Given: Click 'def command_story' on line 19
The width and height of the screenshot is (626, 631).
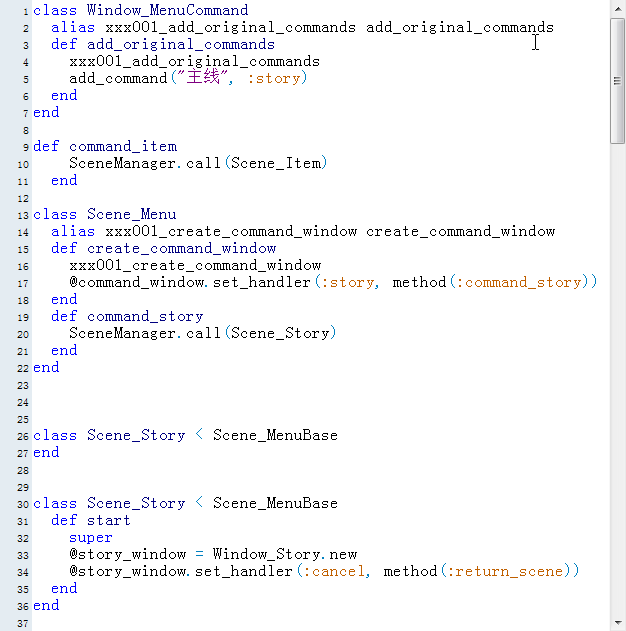Looking at the screenshot, I should (x=127, y=317).
